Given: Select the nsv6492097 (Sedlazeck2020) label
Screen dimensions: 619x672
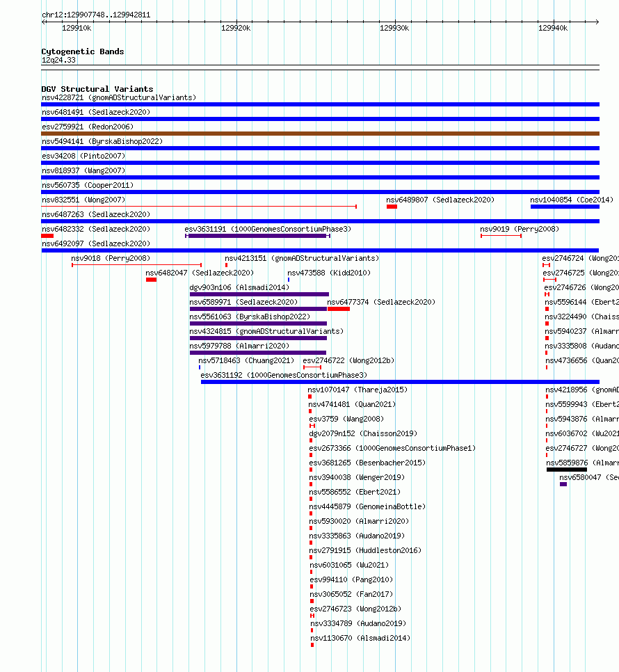Looking at the screenshot, I should tap(96, 243).
